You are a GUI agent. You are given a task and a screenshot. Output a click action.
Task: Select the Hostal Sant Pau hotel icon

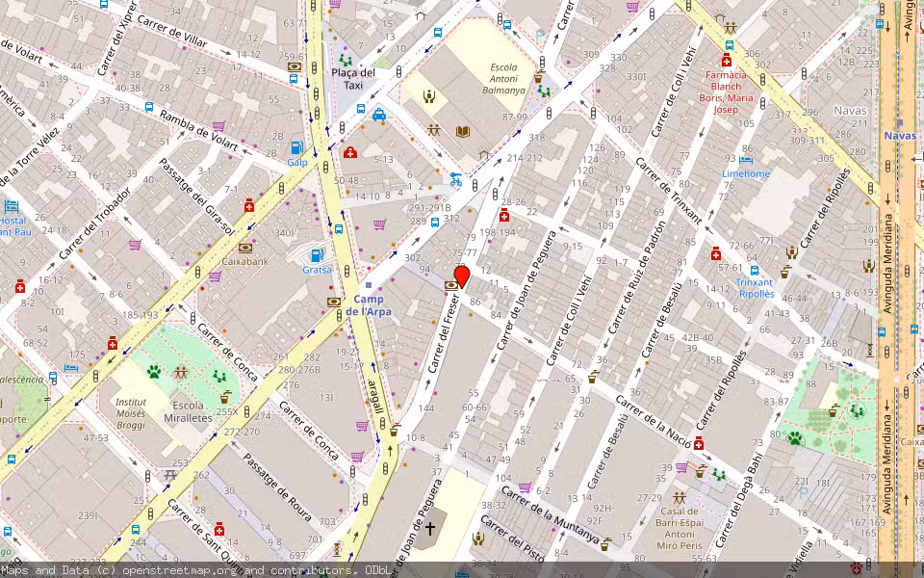[x=12, y=206]
